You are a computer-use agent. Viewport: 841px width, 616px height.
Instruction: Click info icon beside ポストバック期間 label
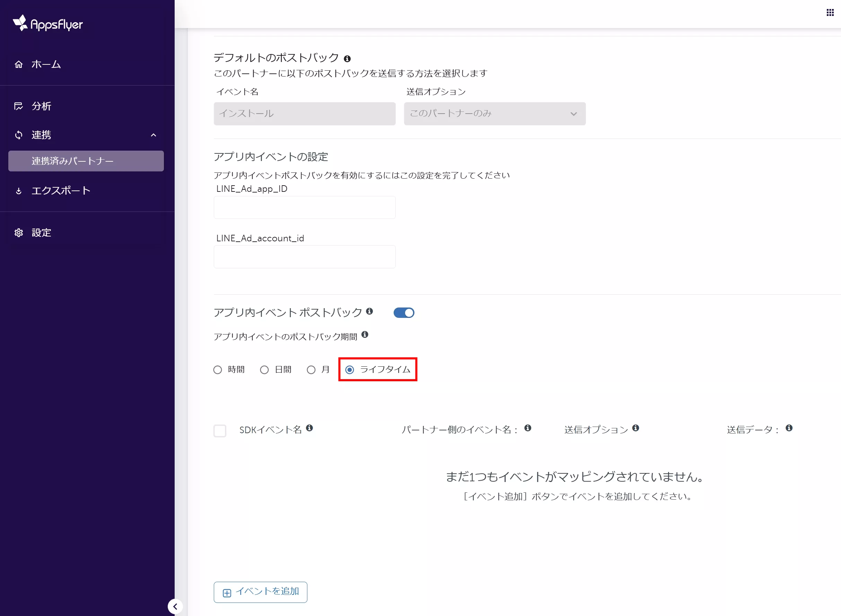(365, 335)
